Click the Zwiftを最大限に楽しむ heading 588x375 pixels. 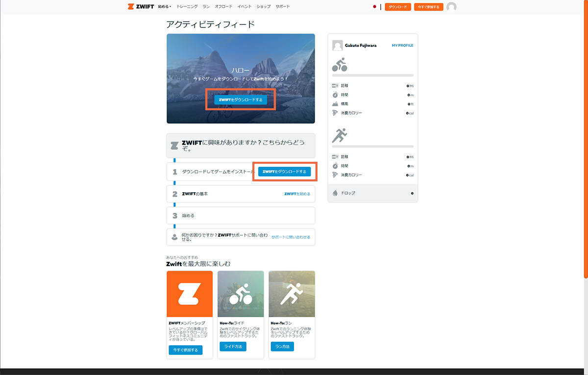[198, 264]
